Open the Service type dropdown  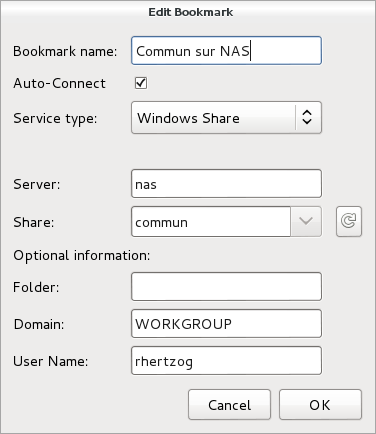226,118
